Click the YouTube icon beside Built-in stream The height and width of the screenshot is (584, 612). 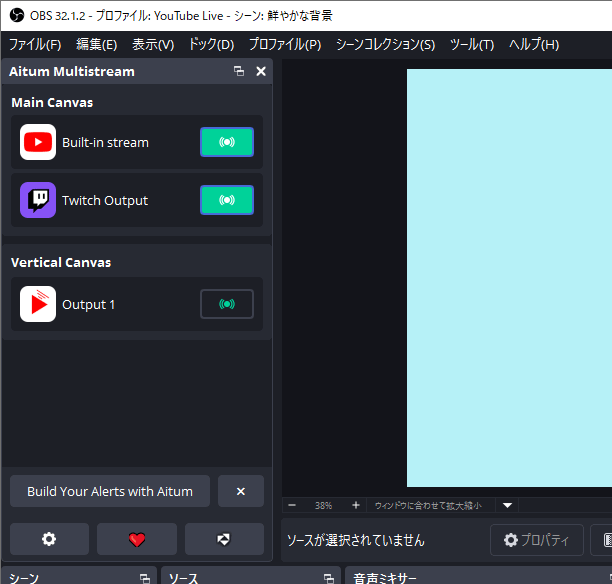click(38, 142)
